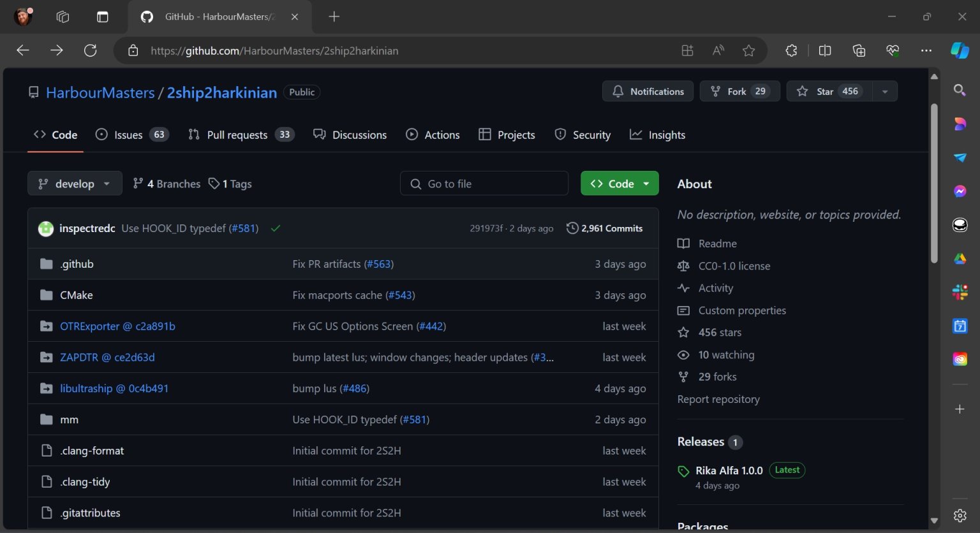Click the browser refresh button
The image size is (980, 533).
(x=91, y=50)
